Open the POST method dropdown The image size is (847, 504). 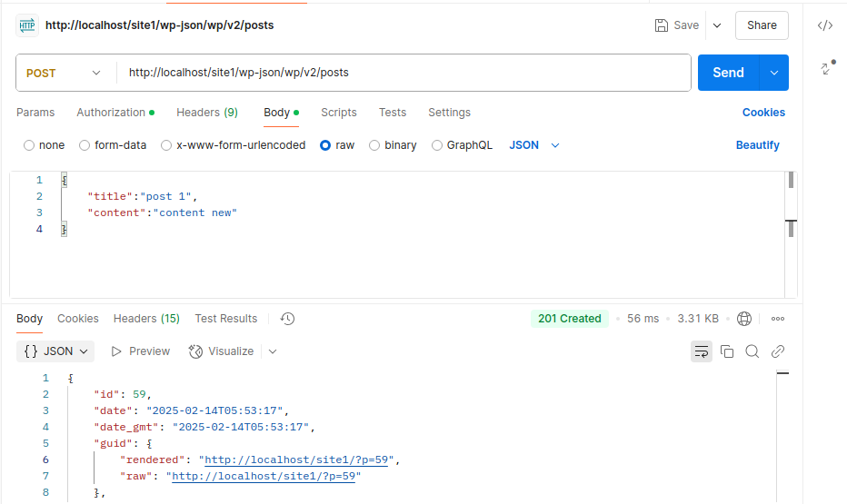(65, 73)
